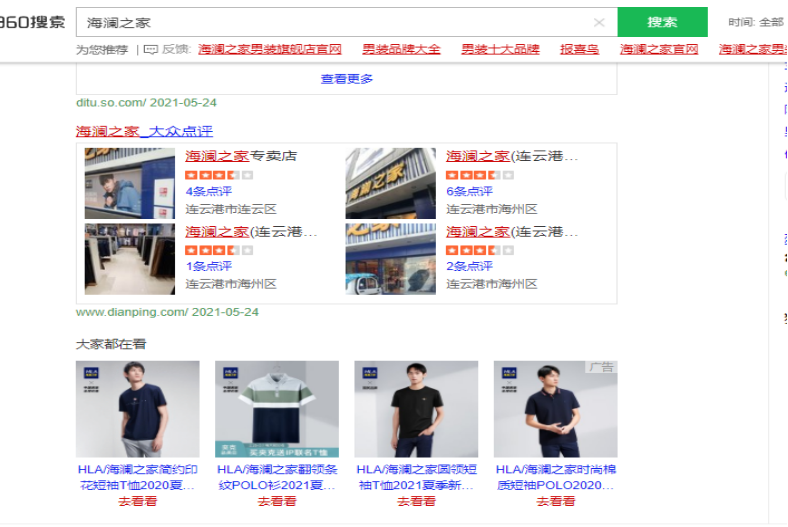
Task: Open HLA/海澜之家翻领条纹POLO衫2021夏 title
Action: tap(277, 477)
